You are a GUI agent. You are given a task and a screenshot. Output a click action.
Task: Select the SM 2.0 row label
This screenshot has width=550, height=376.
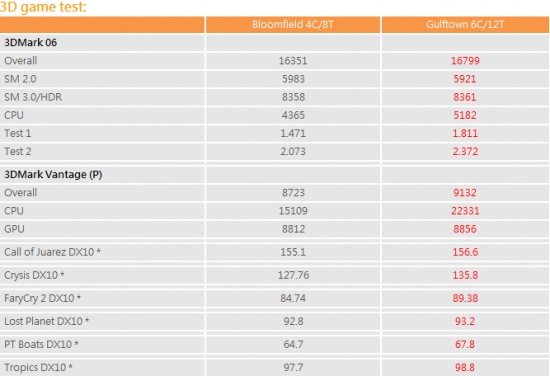[x=20, y=79]
